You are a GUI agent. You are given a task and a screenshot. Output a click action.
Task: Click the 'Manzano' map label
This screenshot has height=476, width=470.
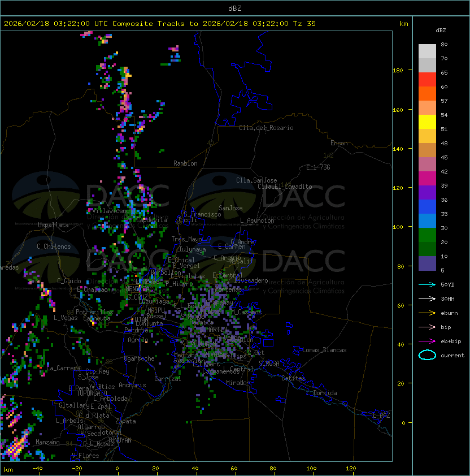tap(47, 442)
